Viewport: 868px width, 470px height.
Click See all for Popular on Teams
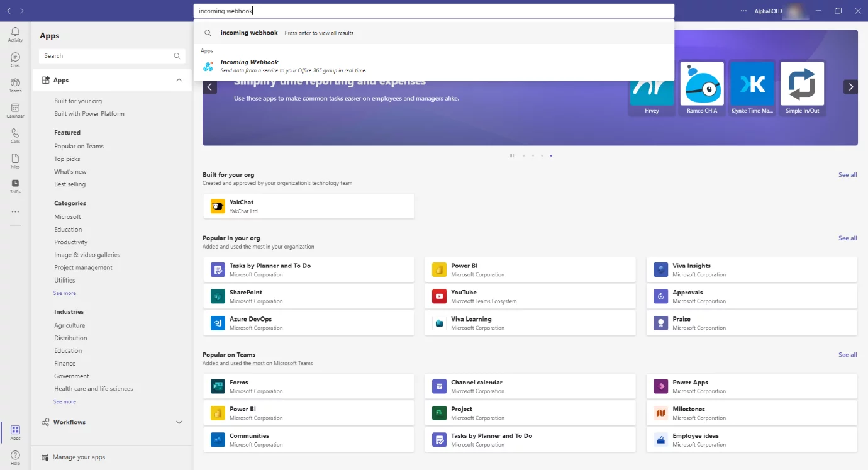pos(847,355)
